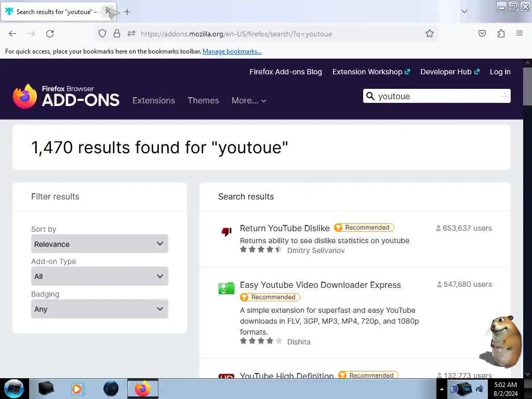The height and width of the screenshot is (399, 532).
Task: List all tabs dropdown arrow
Action: pyautogui.click(x=464, y=11)
